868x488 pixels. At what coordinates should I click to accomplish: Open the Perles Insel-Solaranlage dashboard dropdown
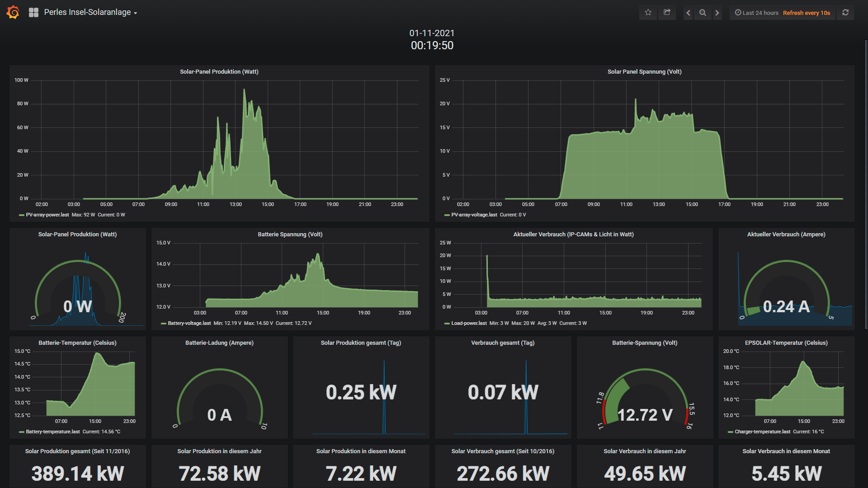pyautogui.click(x=90, y=13)
